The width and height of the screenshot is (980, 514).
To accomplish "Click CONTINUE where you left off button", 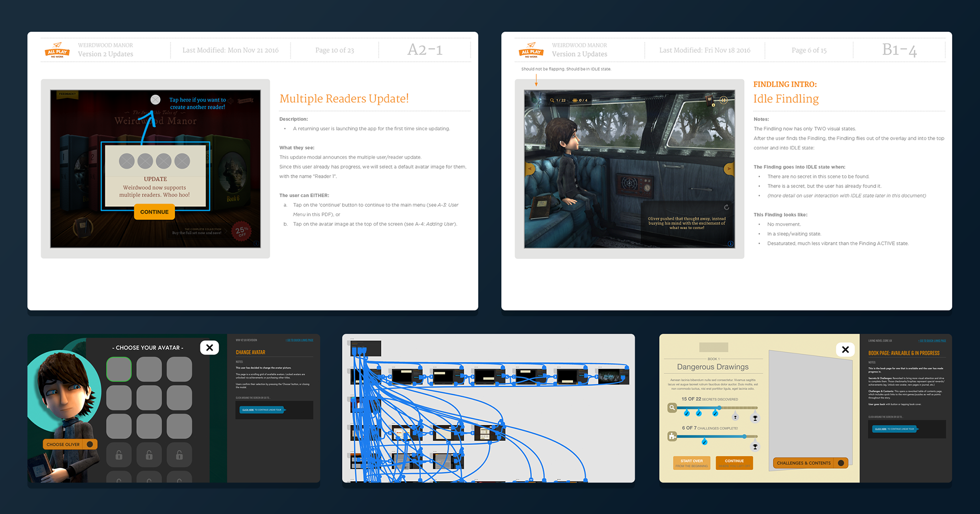I will [734, 463].
